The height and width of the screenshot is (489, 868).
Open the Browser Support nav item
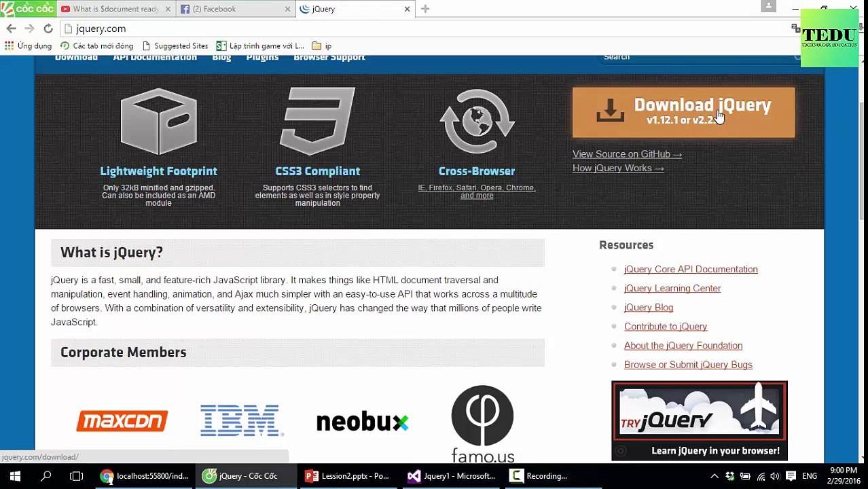pyautogui.click(x=329, y=58)
